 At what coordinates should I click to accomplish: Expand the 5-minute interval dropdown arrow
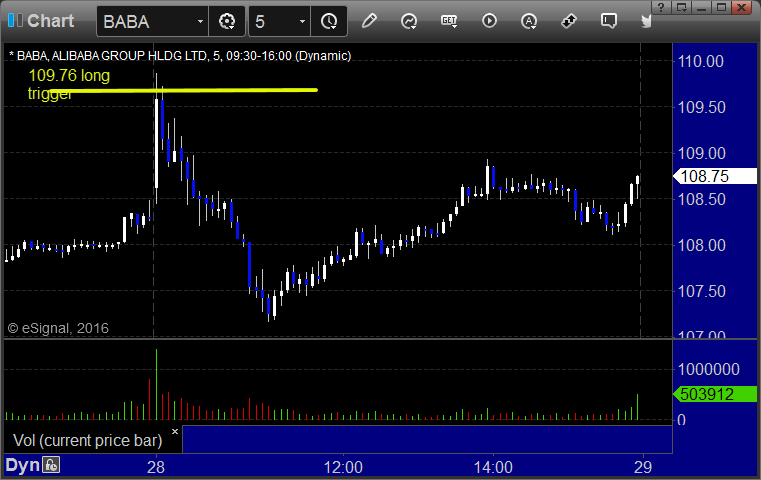pos(302,22)
